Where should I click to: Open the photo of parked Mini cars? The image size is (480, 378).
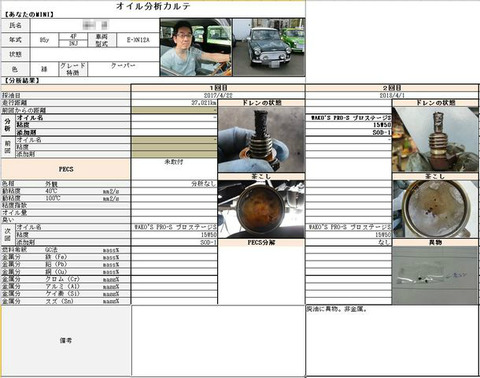pyautogui.click(x=269, y=47)
